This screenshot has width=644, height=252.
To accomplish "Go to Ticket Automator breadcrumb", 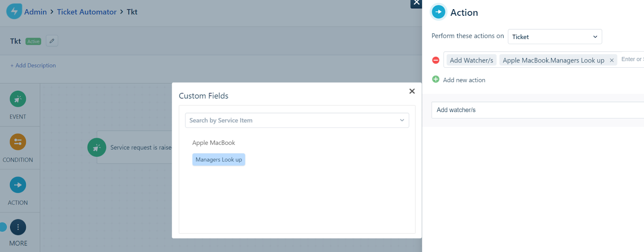I will pos(87,12).
